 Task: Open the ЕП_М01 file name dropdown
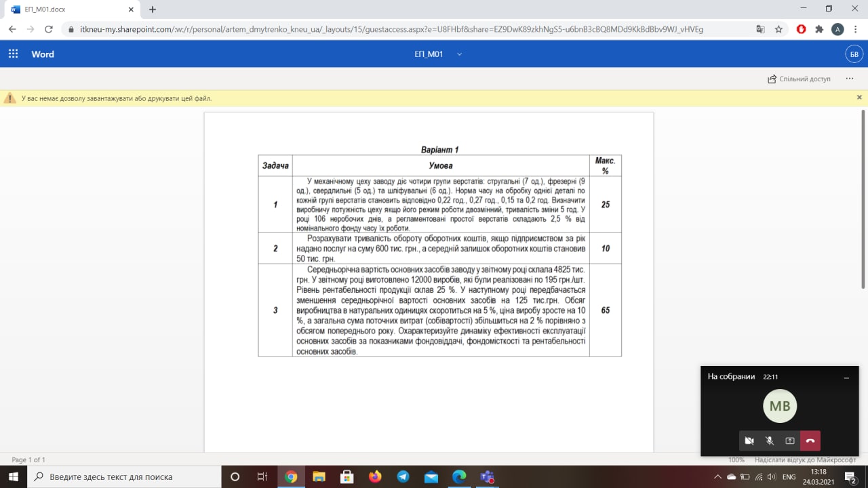(459, 54)
